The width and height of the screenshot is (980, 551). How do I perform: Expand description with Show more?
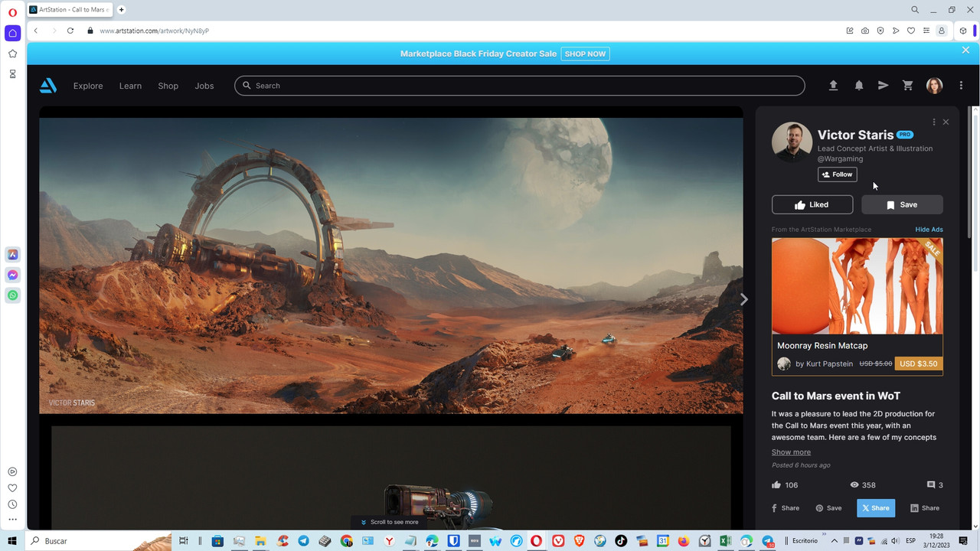pos(791,452)
